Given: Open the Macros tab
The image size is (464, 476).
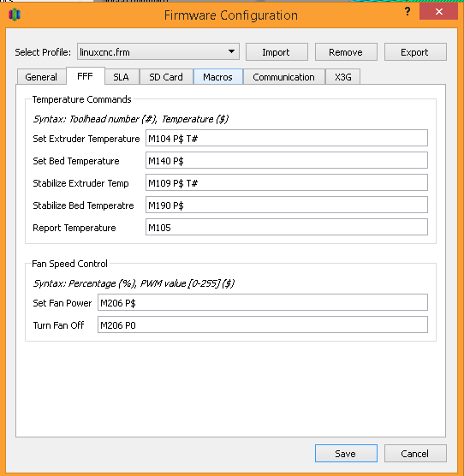Looking at the screenshot, I should [218, 77].
